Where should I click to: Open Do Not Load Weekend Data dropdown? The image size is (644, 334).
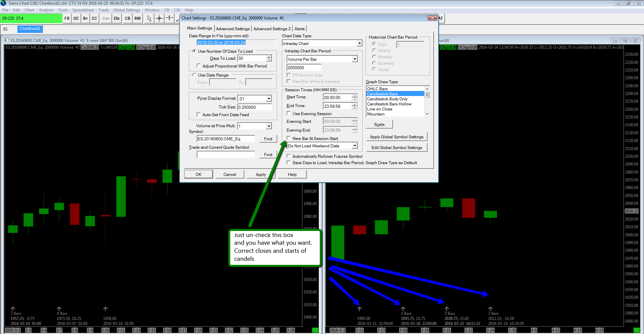pos(355,146)
